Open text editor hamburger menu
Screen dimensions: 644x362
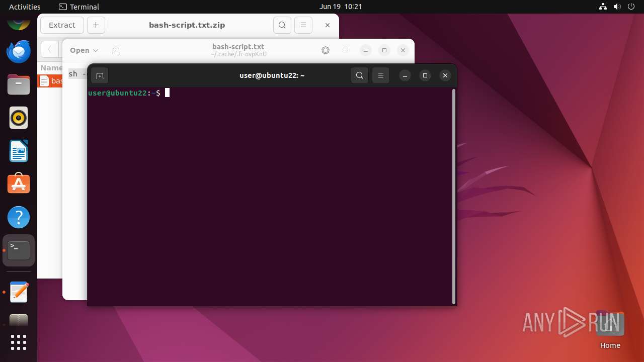[346, 50]
